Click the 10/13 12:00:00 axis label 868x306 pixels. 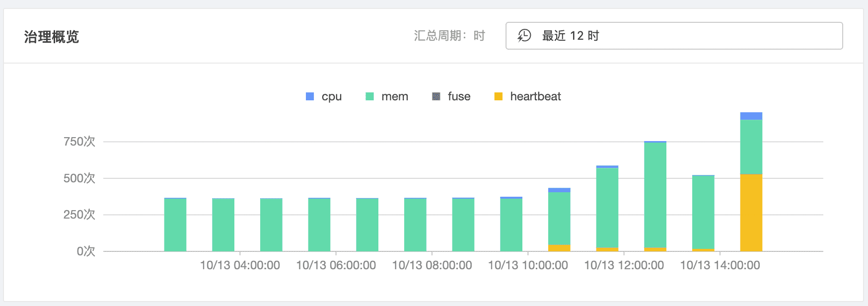[624, 265]
